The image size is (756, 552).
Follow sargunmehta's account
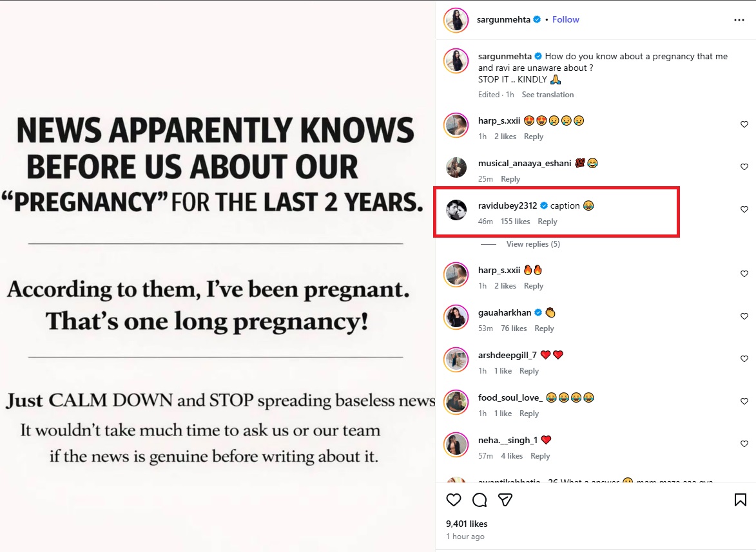coord(565,20)
